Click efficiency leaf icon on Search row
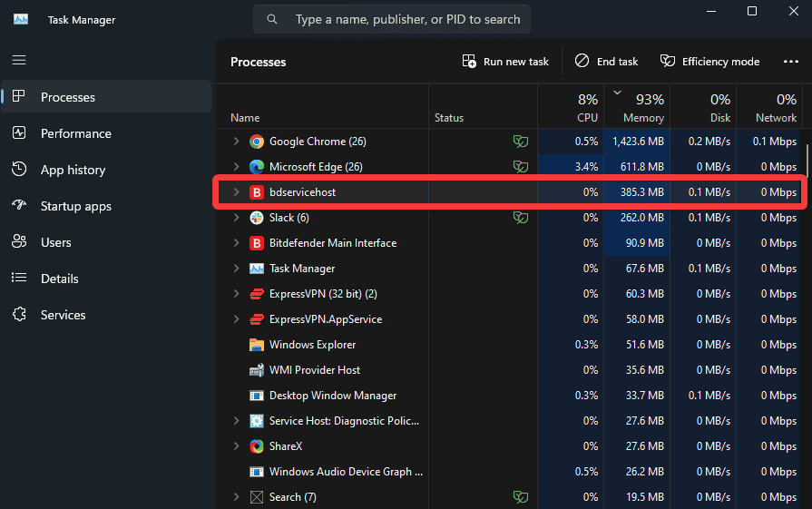The width and height of the screenshot is (812, 509). [x=521, y=496]
